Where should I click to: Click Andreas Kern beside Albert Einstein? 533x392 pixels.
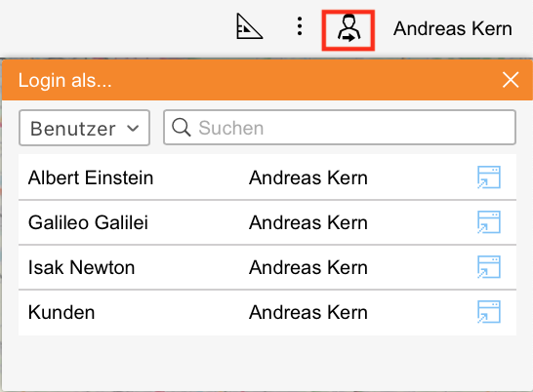click(x=308, y=177)
